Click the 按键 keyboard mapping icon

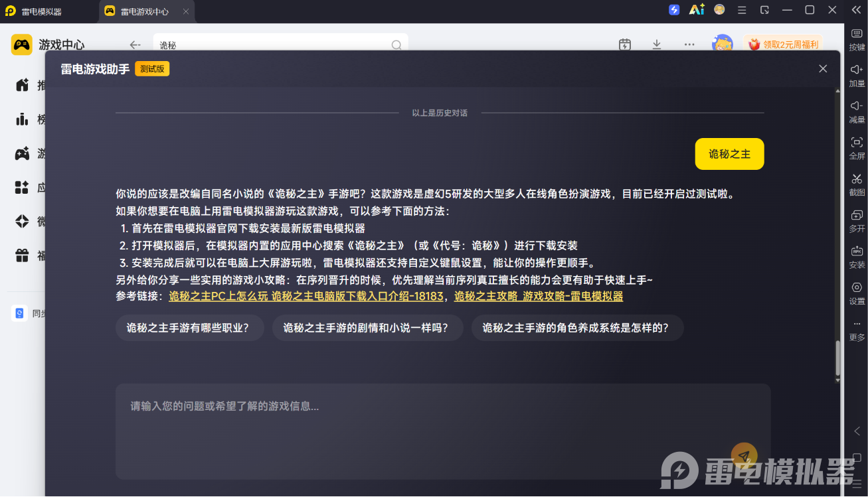pyautogui.click(x=857, y=35)
